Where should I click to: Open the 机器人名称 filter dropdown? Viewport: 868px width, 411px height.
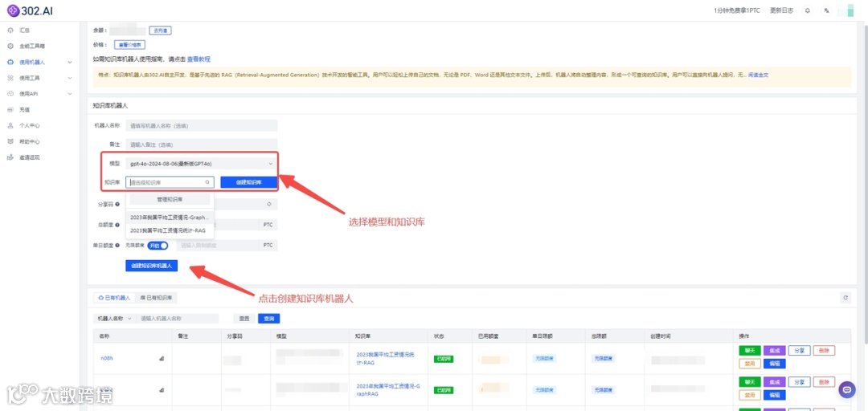(x=114, y=319)
